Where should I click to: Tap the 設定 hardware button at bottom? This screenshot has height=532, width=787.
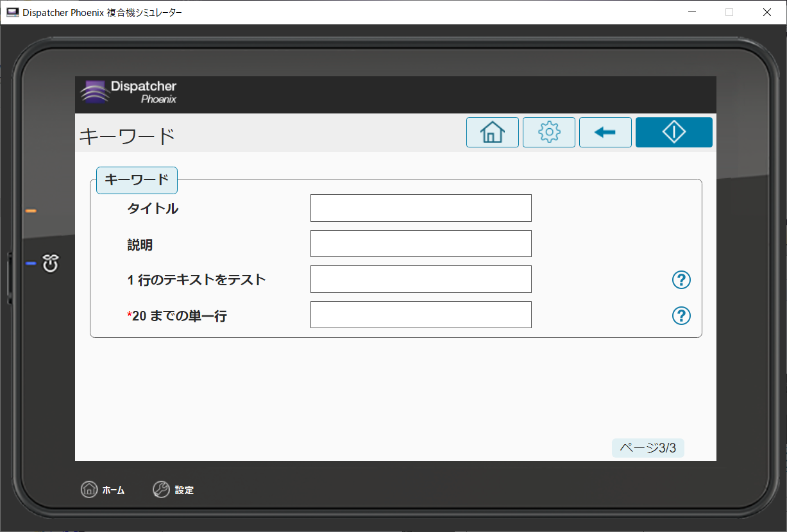pos(173,490)
